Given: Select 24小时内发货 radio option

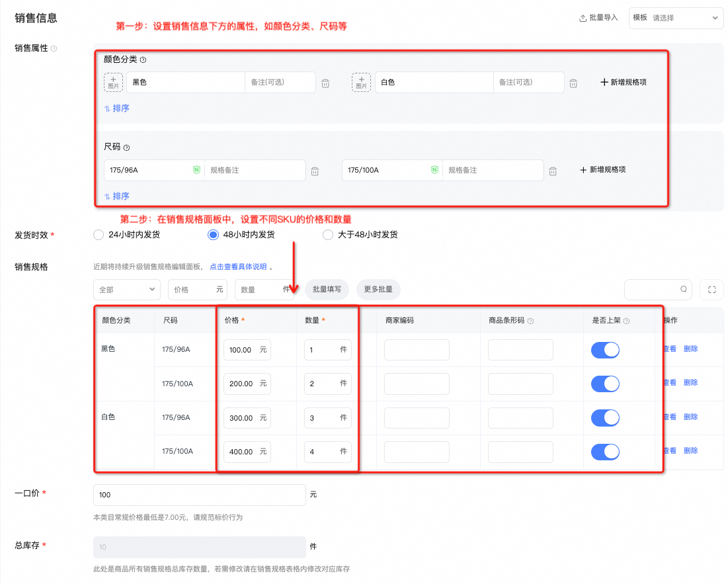Looking at the screenshot, I should click(99, 235).
